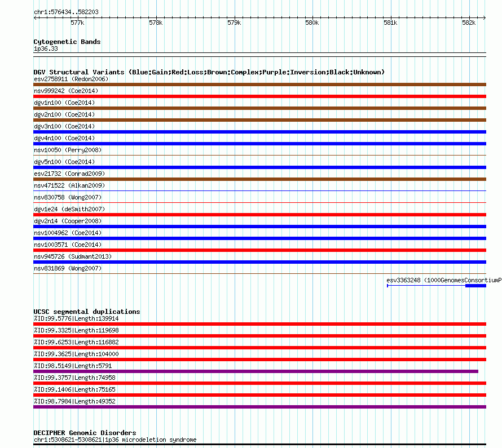Select esv2758911 (Redon2006) variant label
Image resolution: width=502 pixels, height=448 pixels.
(71, 79)
